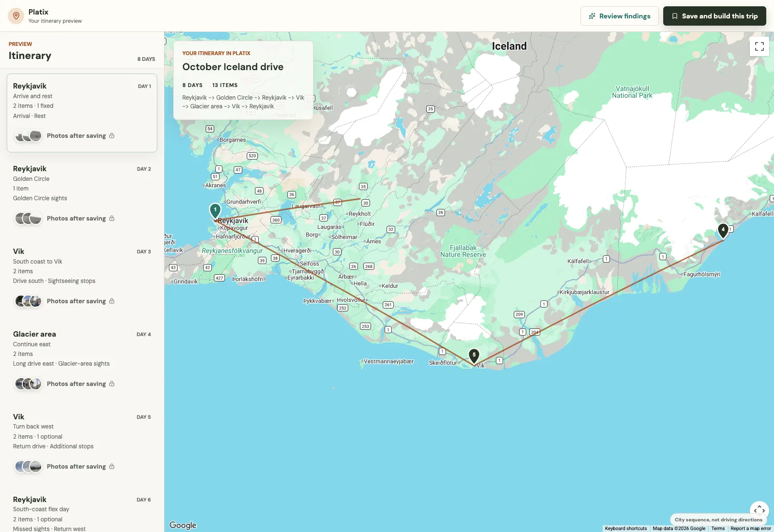Select the Day 1 Reykjavik card
The width and height of the screenshot is (774, 532).
[x=82, y=113]
